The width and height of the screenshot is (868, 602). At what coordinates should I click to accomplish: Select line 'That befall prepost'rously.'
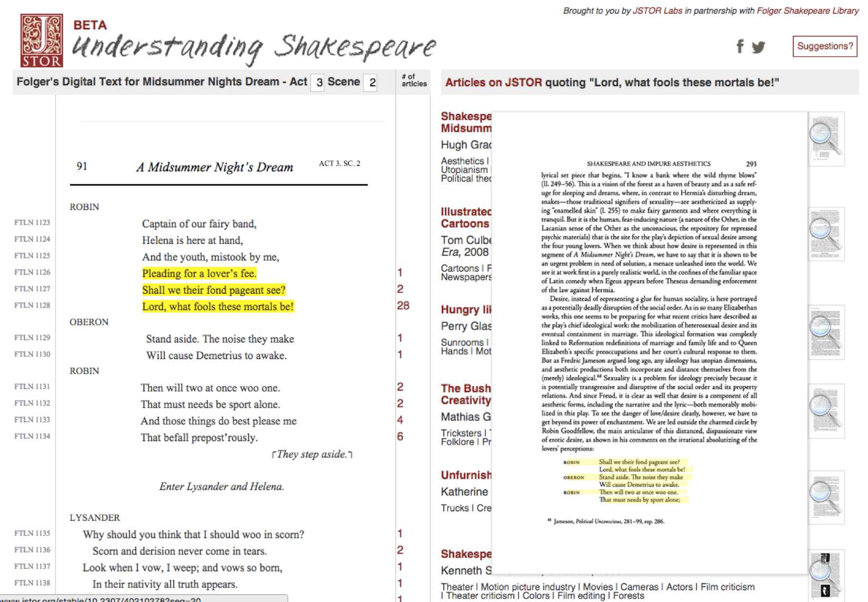click(199, 438)
